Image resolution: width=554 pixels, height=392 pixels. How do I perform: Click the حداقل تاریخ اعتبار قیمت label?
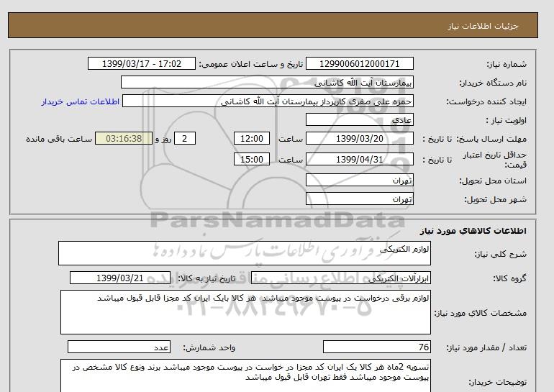(x=495, y=160)
